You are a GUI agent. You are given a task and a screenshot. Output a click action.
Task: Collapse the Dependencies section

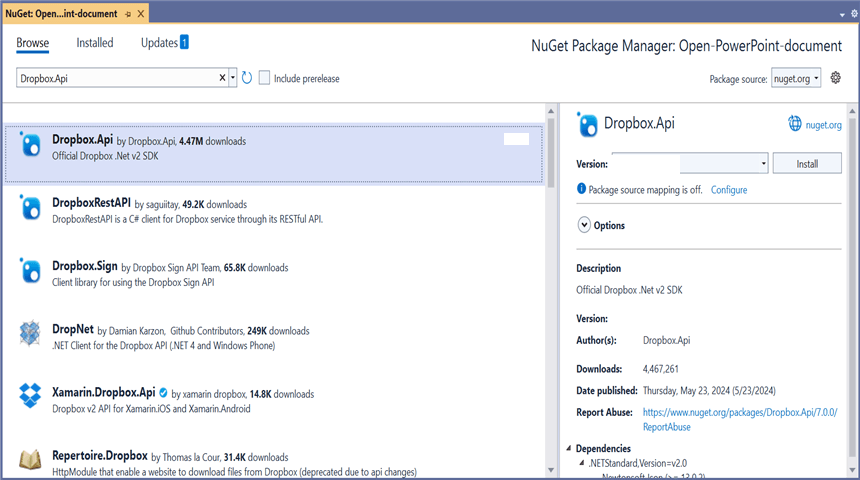(568, 448)
